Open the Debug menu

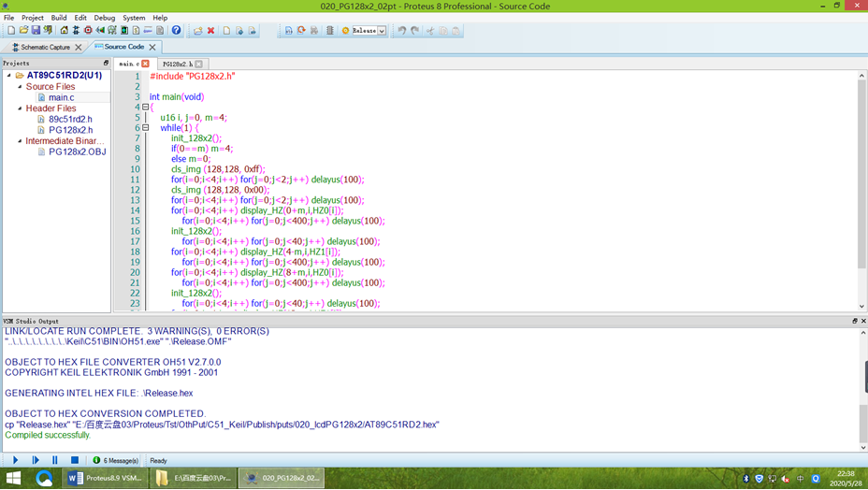pyautogui.click(x=104, y=18)
